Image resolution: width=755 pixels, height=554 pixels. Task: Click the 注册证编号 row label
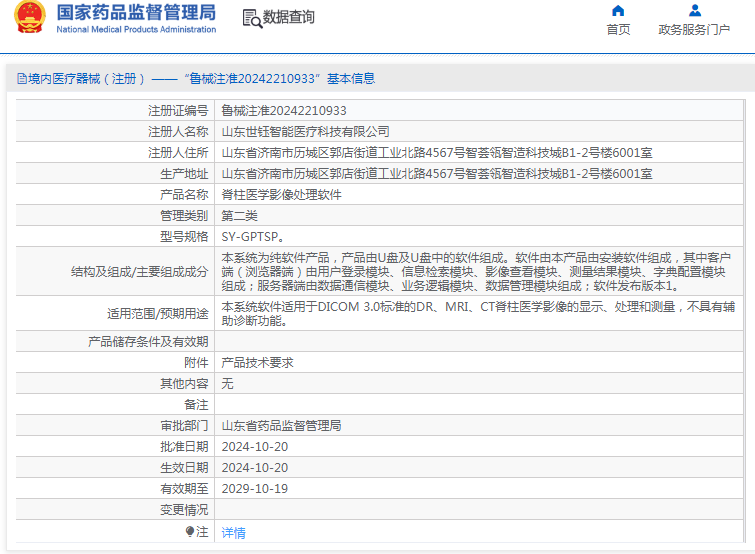(178, 111)
